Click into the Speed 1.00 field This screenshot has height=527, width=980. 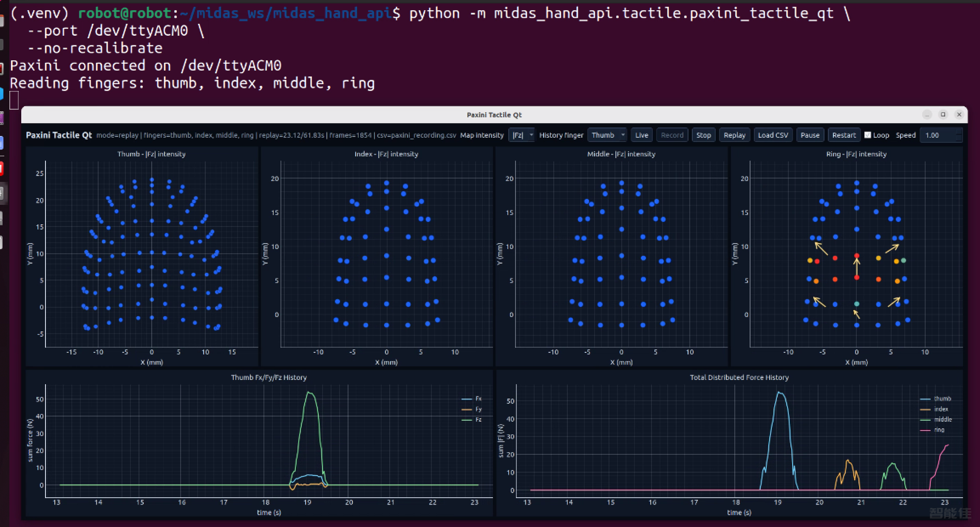(940, 135)
